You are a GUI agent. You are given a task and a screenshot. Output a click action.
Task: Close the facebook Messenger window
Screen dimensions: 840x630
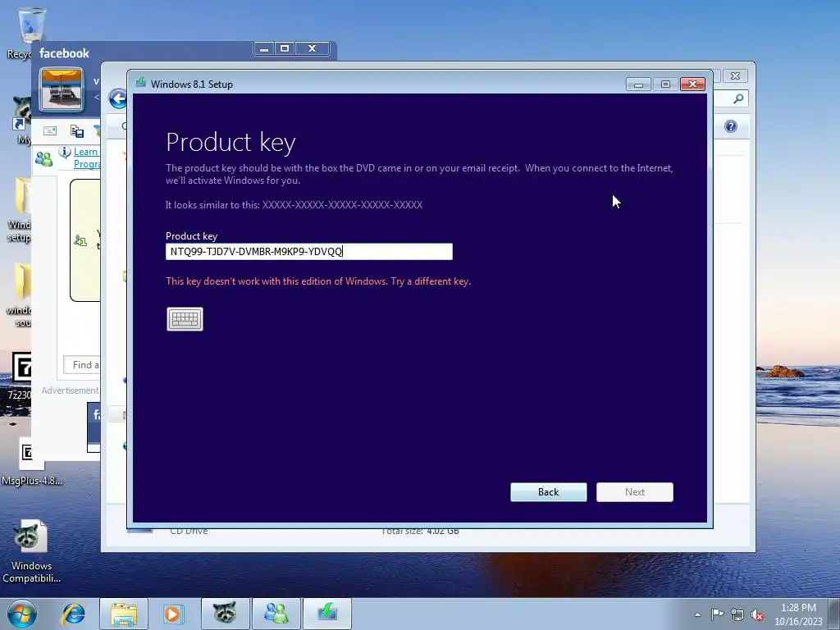tap(313, 48)
